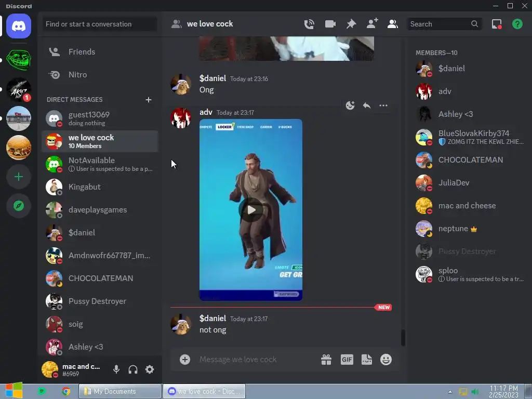Start a video call in group
Screen dimensions: 532x399
click(330, 24)
